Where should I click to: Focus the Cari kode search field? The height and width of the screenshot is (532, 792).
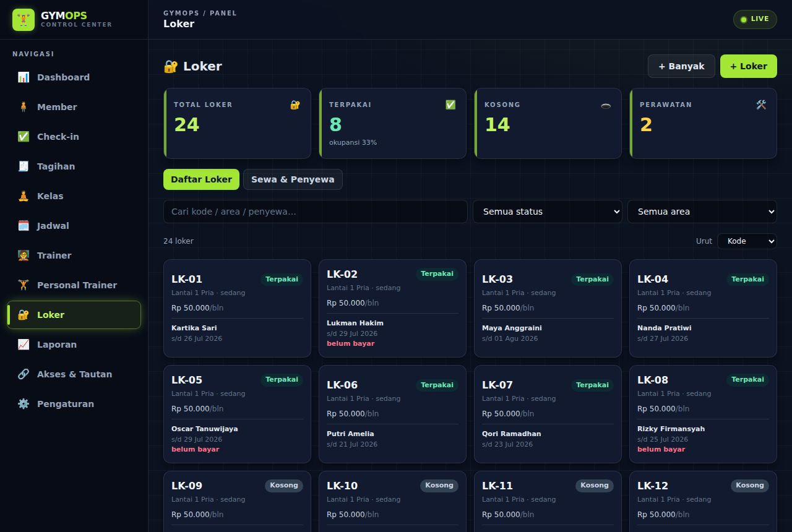316,212
